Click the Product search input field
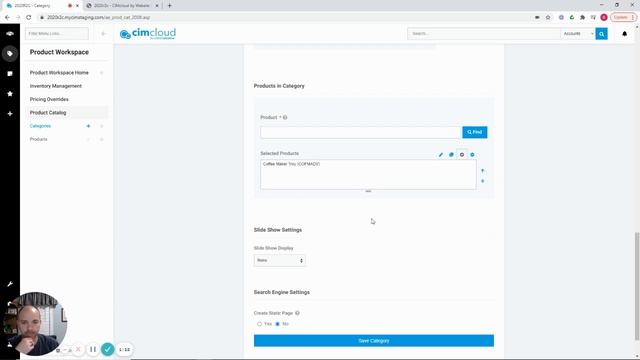This screenshot has width=640, height=360. (x=361, y=132)
